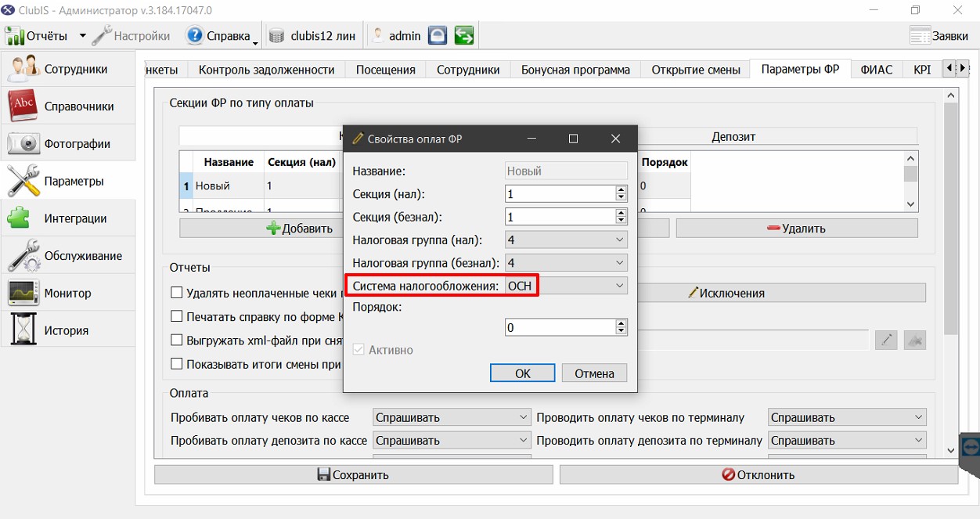Screen dimensions: 980x519
Task: Open Монитор screen icon in sidebar
Action: pyautogui.click(x=23, y=293)
